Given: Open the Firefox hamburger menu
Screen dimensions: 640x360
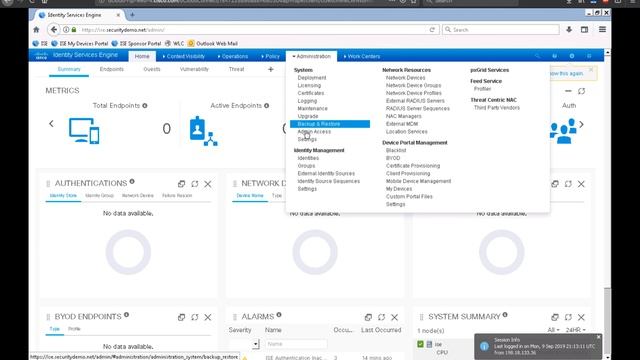Looking at the screenshot, I should (x=602, y=29).
